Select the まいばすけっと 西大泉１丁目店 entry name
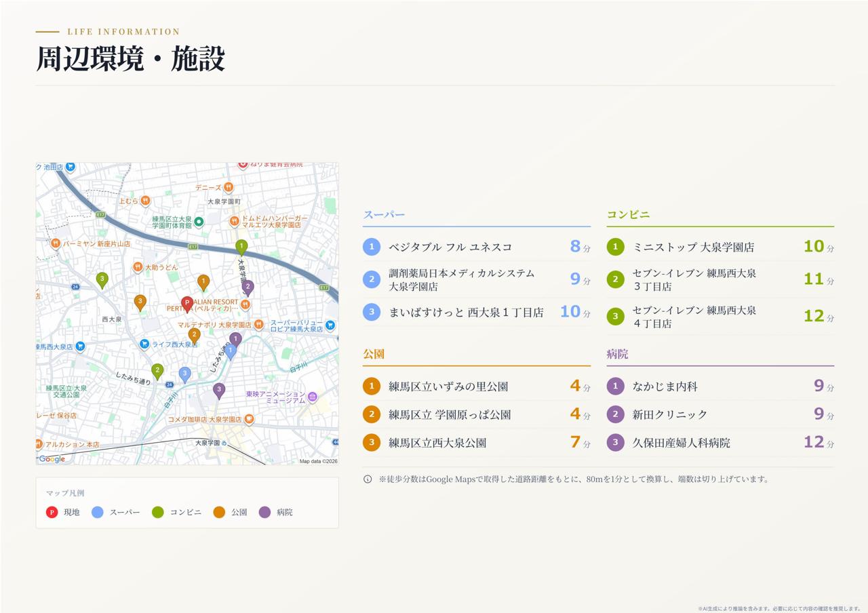 tap(466, 313)
